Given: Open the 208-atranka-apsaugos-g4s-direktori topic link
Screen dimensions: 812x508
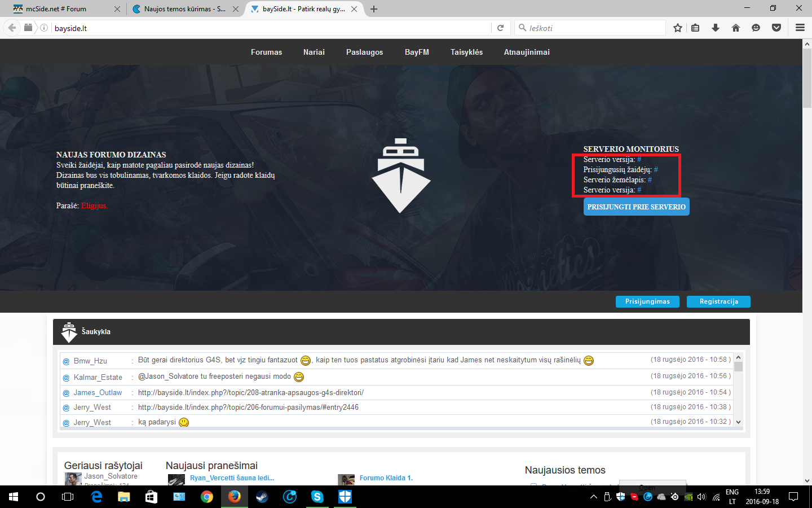Looking at the screenshot, I should (251, 392).
